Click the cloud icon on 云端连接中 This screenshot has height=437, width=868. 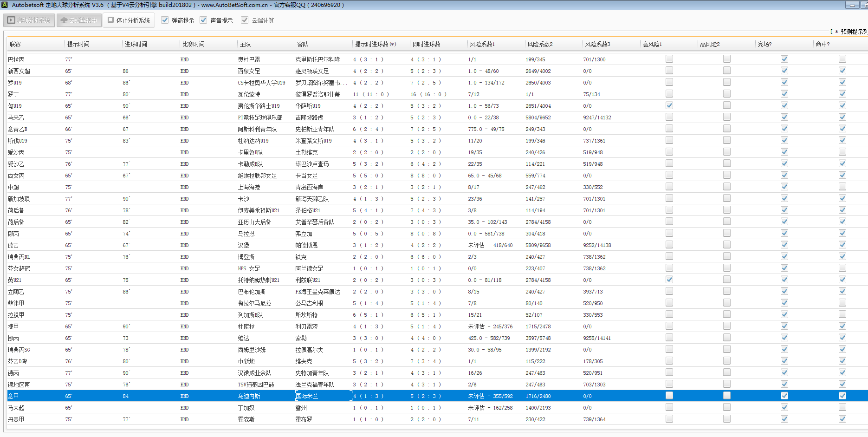[64, 20]
